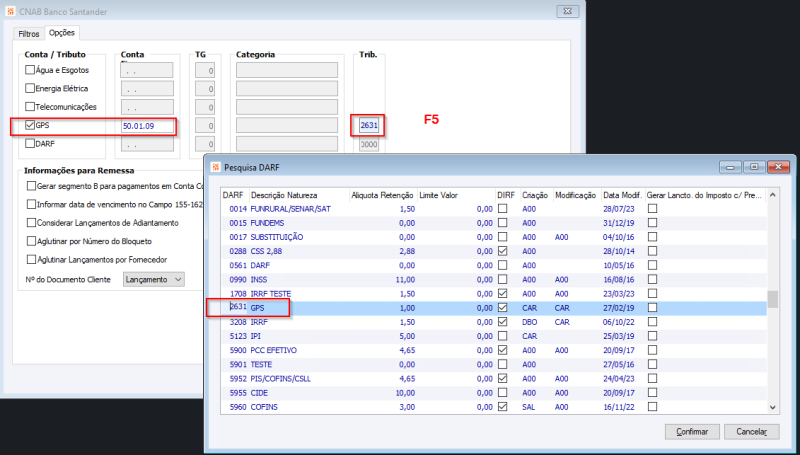Uncheck the GPS tributo checkbox
This screenshot has width=800, height=455.
[30, 125]
